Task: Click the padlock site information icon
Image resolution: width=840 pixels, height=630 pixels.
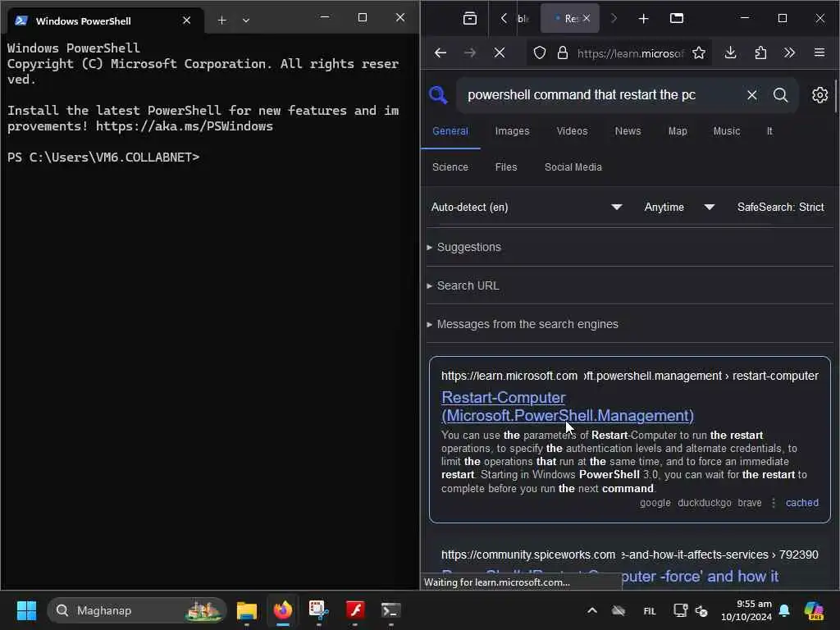Action: point(563,52)
